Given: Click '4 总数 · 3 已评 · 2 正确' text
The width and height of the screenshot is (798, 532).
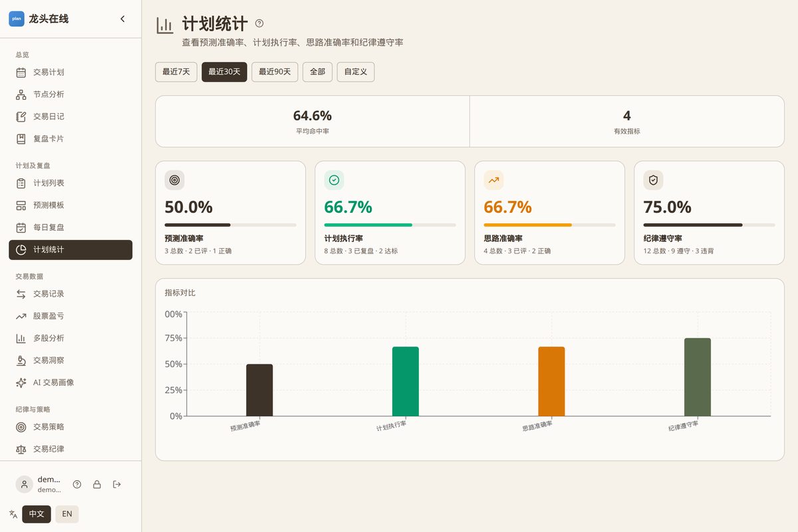Looking at the screenshot, I should (517, 251).
